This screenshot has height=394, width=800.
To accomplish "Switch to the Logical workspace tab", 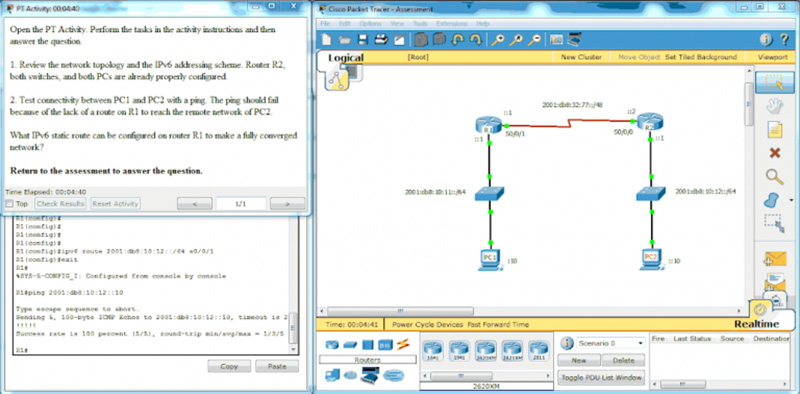I will pos(345,58).
